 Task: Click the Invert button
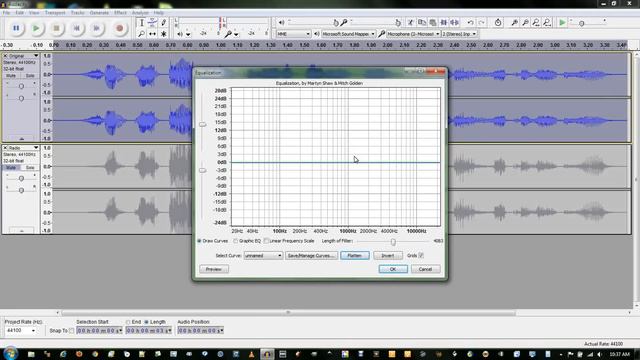click(387, 256)
